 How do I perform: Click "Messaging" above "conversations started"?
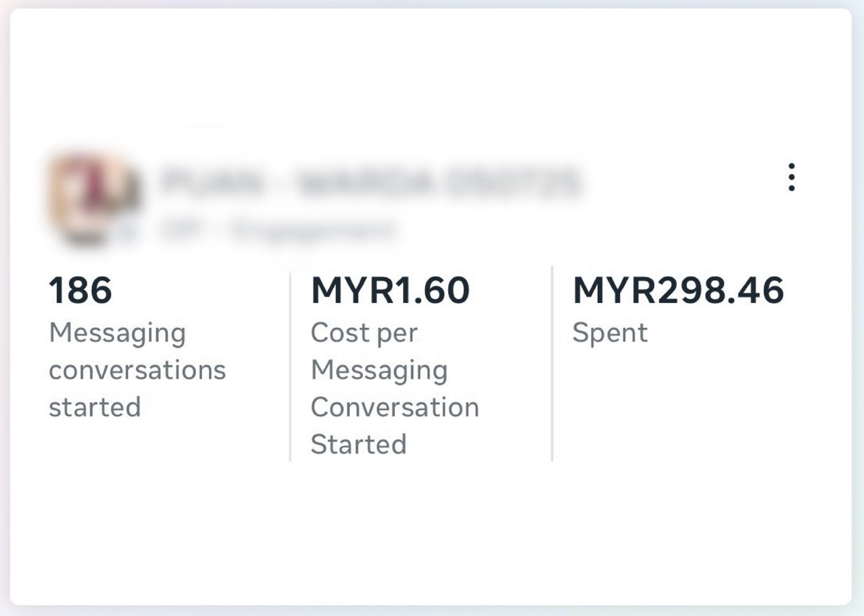tap(117, 333)
